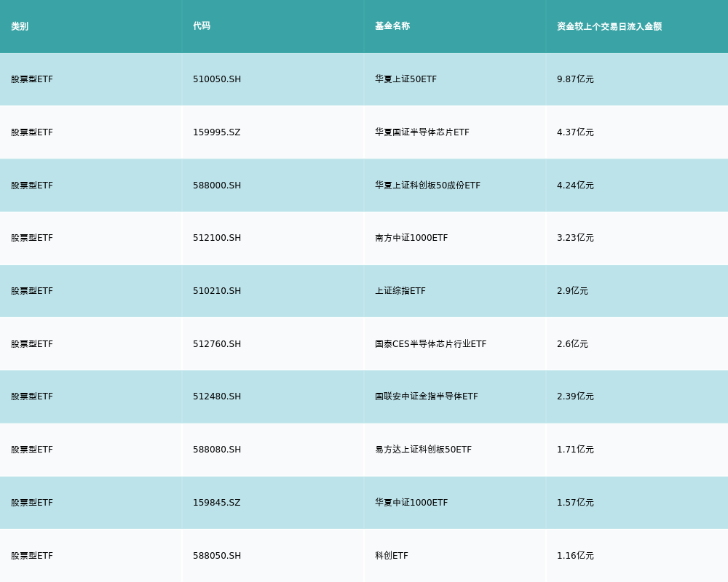The image size is (728, 582).
Task: Select fund name 国泰CES半导体芯片行业ETF
Action: pyautogui.click(x=431, y=344)
